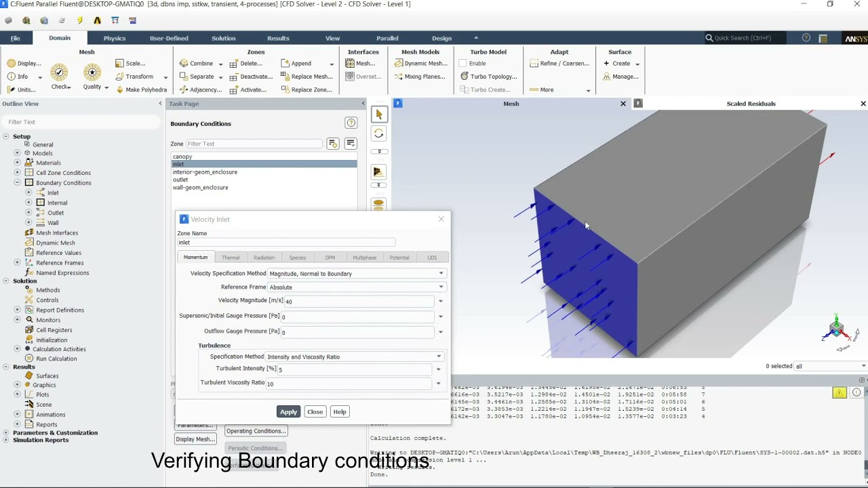Click Replace Zone in the Zones group
Screen dimensions: 868x488
(x=307, y=89)
